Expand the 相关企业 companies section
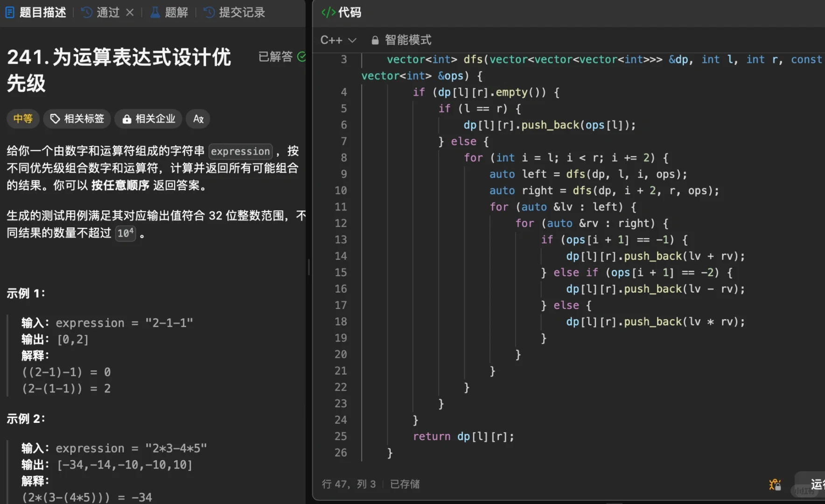This screenshot has width=825, height=504. coord(149,119)
